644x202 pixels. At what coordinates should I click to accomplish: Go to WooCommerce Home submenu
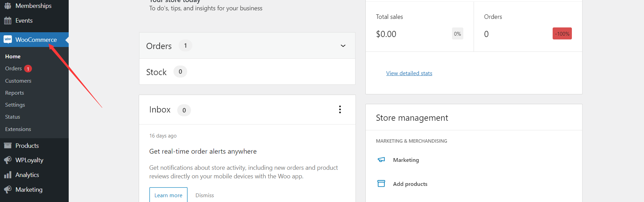[13, 57]
